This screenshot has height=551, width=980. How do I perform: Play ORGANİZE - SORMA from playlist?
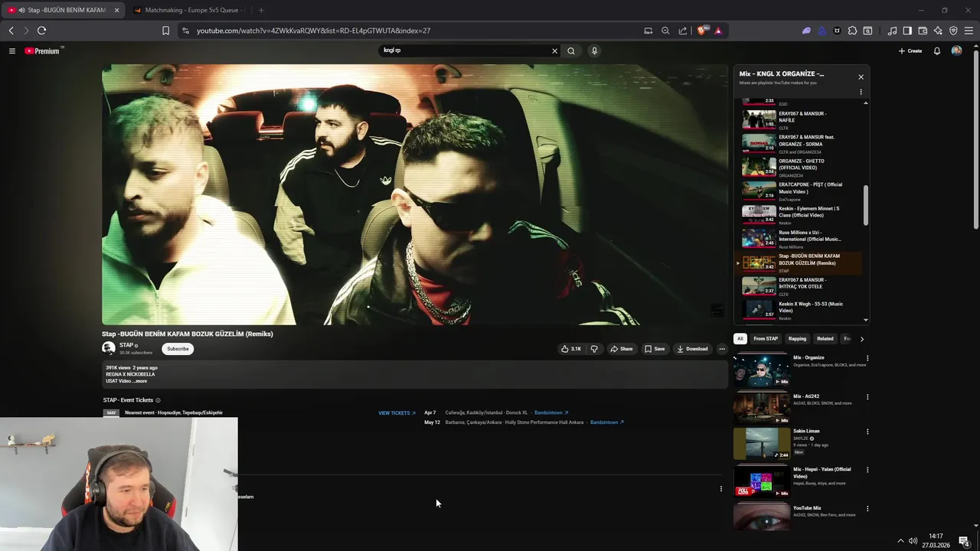[x=802, y=143]
